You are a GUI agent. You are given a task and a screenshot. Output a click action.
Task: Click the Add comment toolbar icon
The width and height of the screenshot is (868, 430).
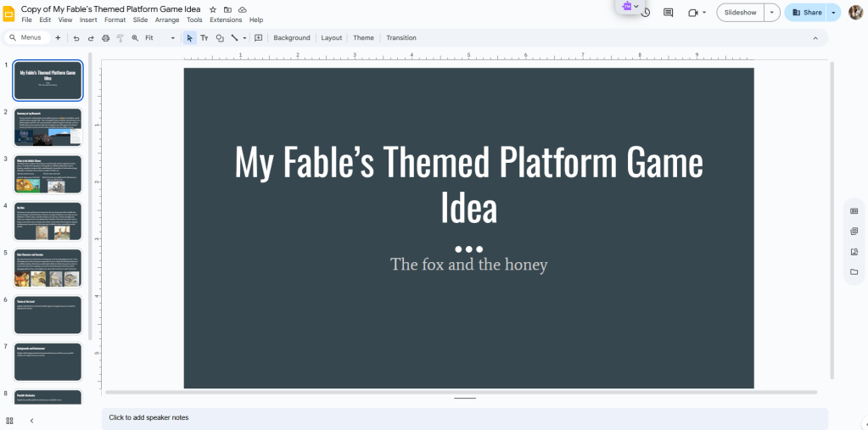[x=258, y=38]
